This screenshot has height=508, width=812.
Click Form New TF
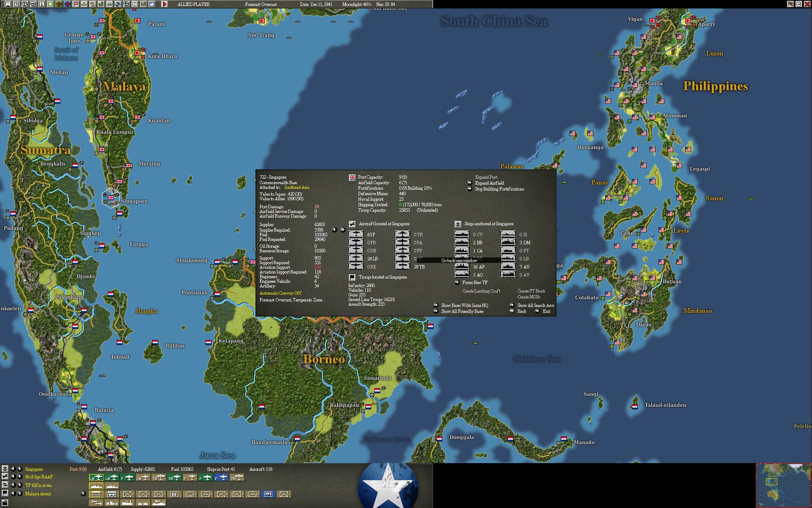coord(475,282)
